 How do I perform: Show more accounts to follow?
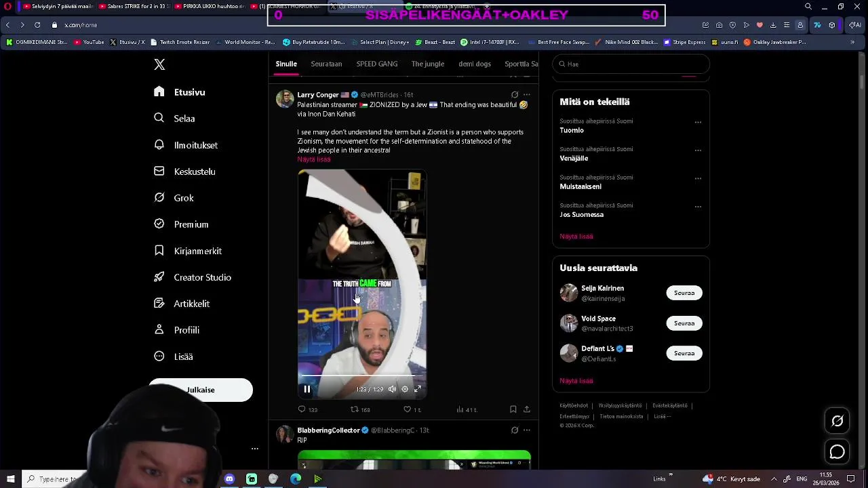tap(576, 381)
